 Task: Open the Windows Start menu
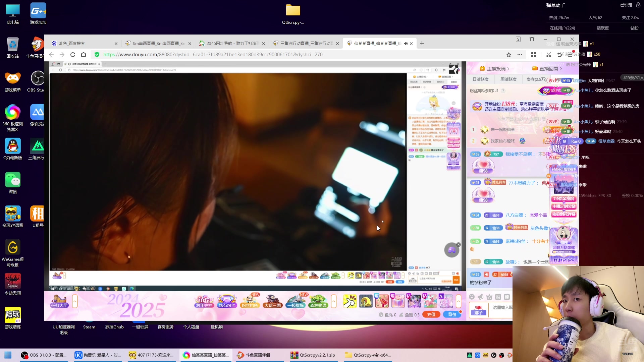[x=8, y=355]
